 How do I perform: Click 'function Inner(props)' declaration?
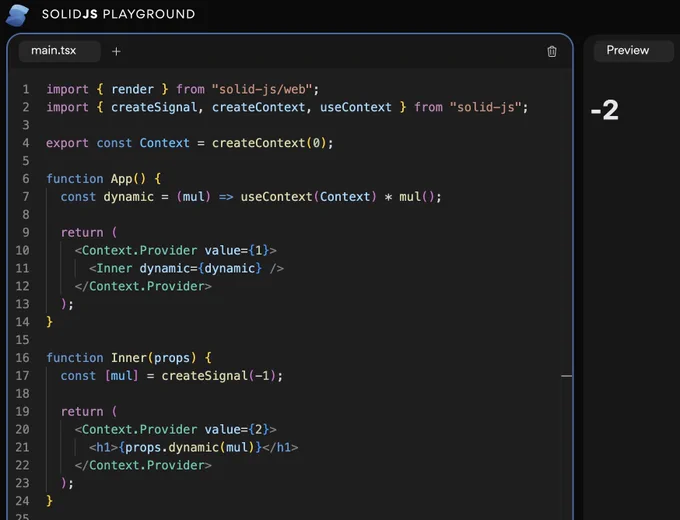121,358
